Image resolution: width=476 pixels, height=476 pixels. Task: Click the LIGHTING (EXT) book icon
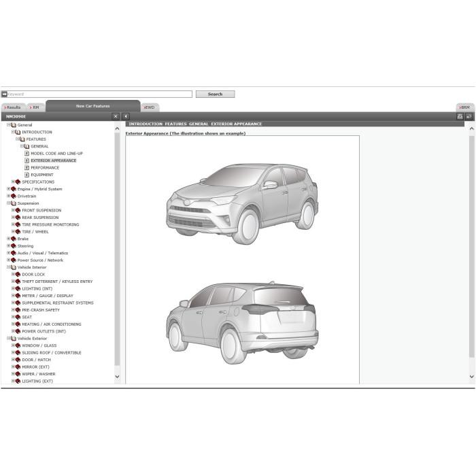[x=18, y=381]
